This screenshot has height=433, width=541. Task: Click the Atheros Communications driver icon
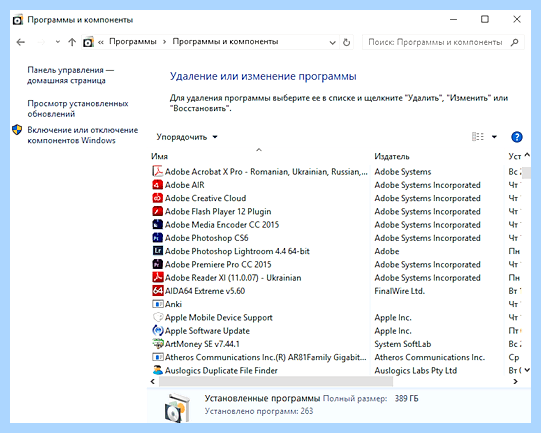pyautogui.click(x=158, y=357)
